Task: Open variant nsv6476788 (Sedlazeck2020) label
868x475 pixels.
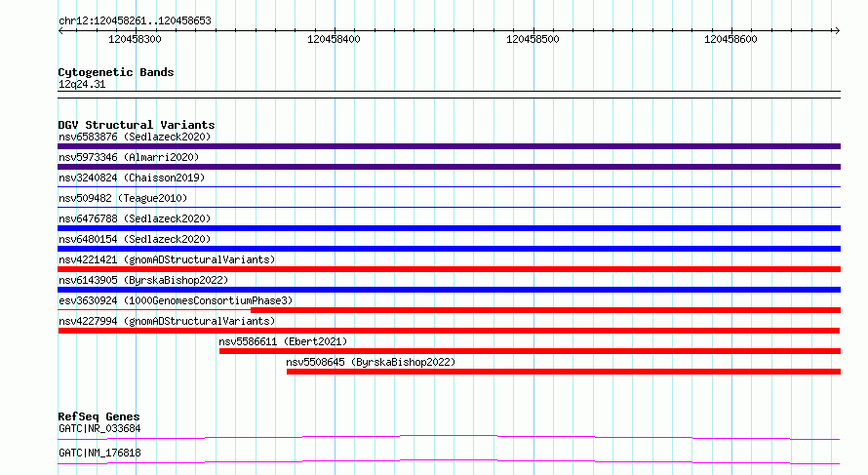Action: [135, 218]
